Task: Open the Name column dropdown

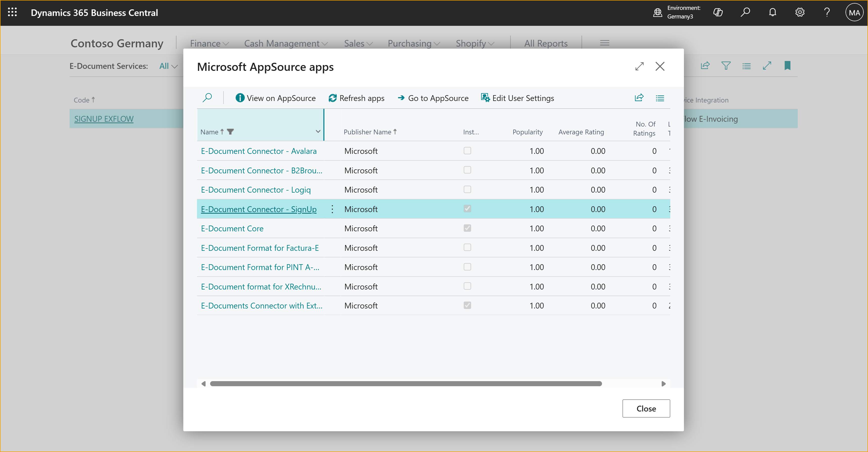Action: point(318,132)
